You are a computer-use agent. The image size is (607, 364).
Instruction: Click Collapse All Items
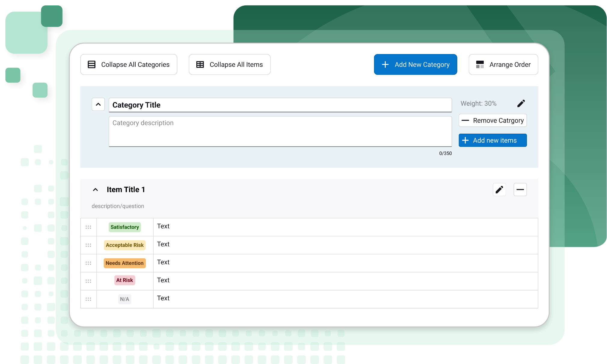click(230, 65)
